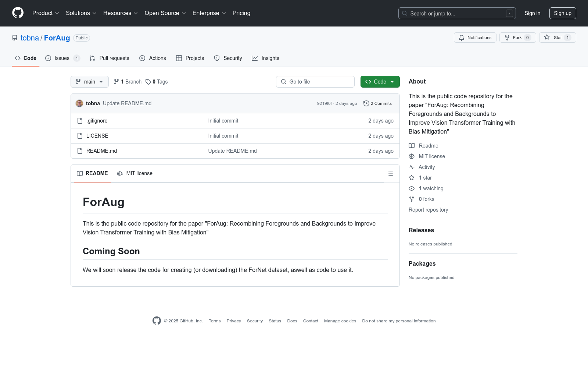Screen dimensions: 588x368
Task: Click the Sign in link
Action: pyautogui.click(x=533, y=13)
